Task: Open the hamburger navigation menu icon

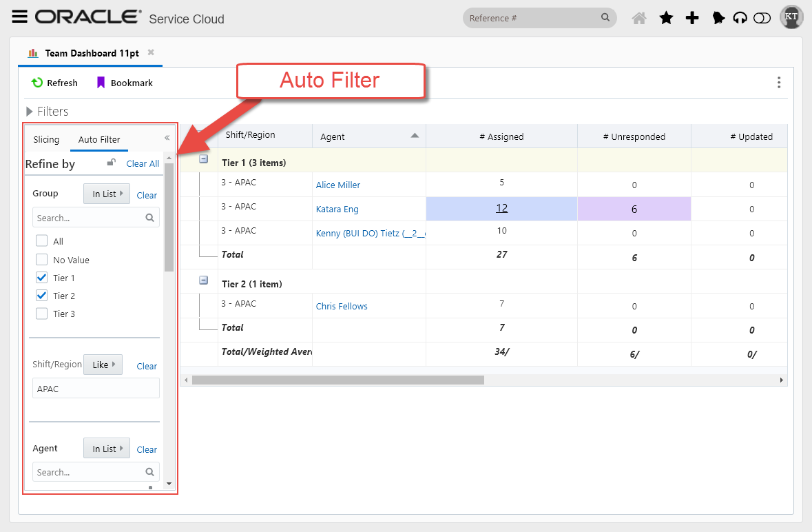Action: coord(19,17)
